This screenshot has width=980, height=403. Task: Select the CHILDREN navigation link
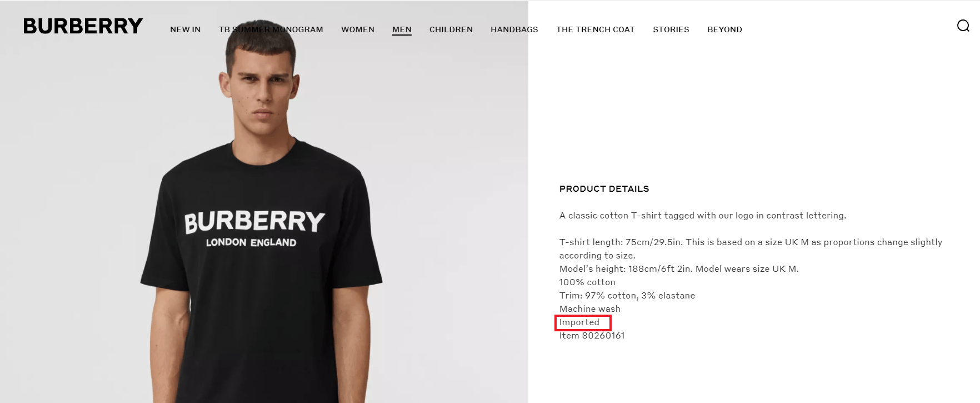click(x=451, y=29)
